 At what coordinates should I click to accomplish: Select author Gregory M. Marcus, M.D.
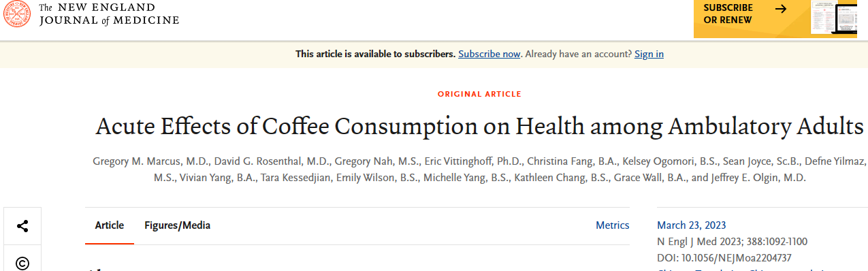click(150, 161)
